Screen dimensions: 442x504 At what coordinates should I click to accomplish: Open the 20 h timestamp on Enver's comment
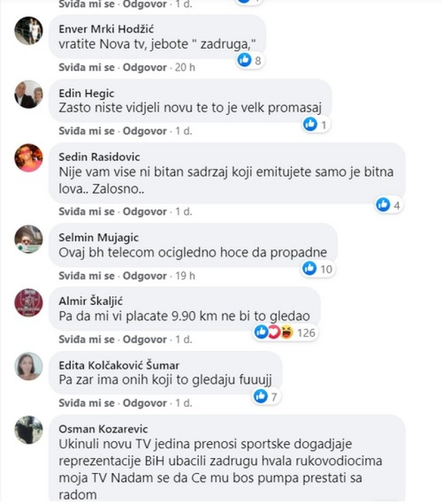click(x=185, y=67)
